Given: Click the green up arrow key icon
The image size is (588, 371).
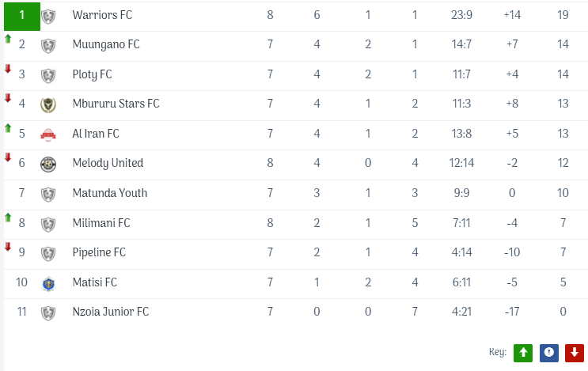Looking at the screenshot, I should pyautogui.click(x=523, y=353).
